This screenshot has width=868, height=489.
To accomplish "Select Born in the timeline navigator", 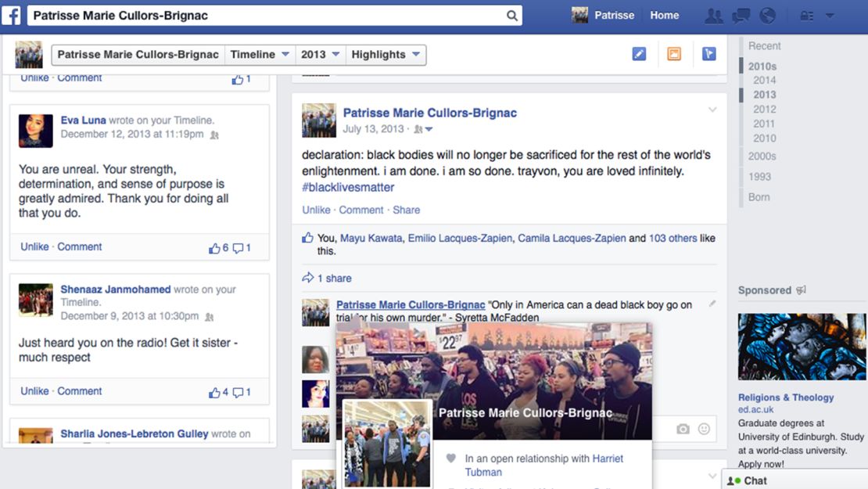I will 759,197.
